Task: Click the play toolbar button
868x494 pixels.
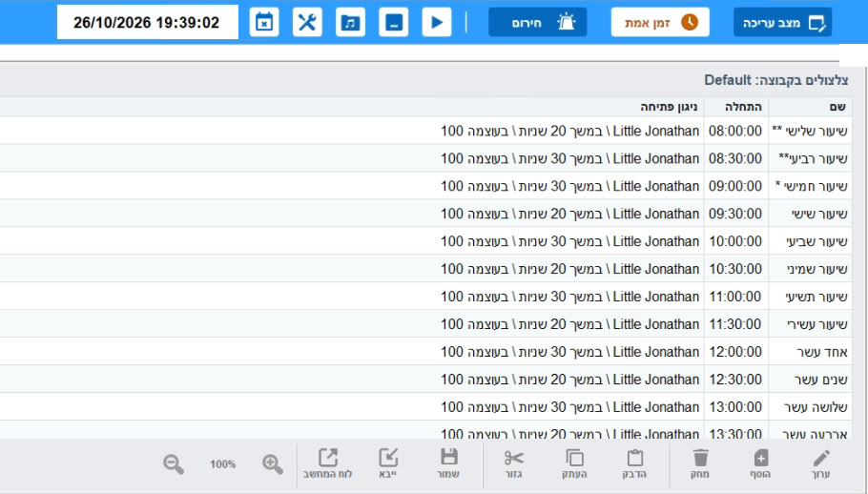Action: tap(437, 22)
